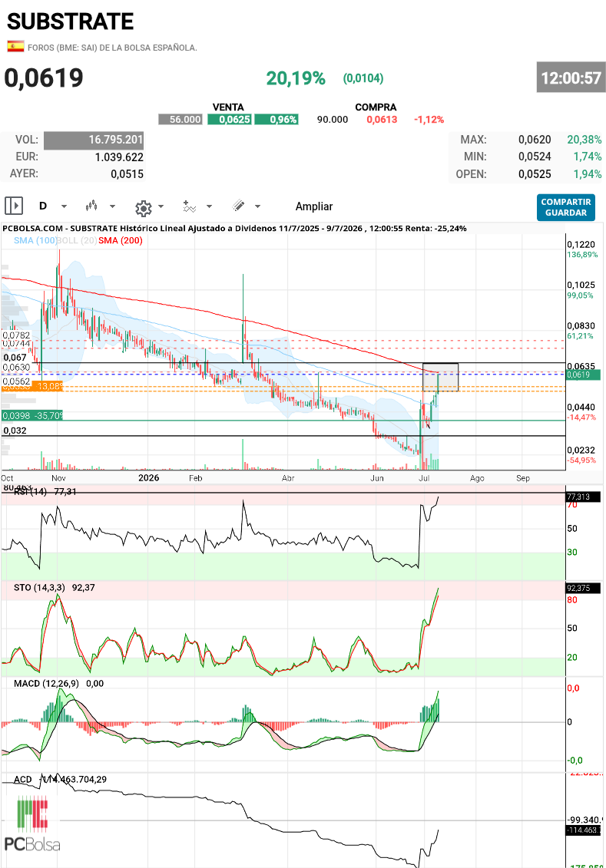
Task: Click the indicators line chart icon
Action: coord(190,206)
